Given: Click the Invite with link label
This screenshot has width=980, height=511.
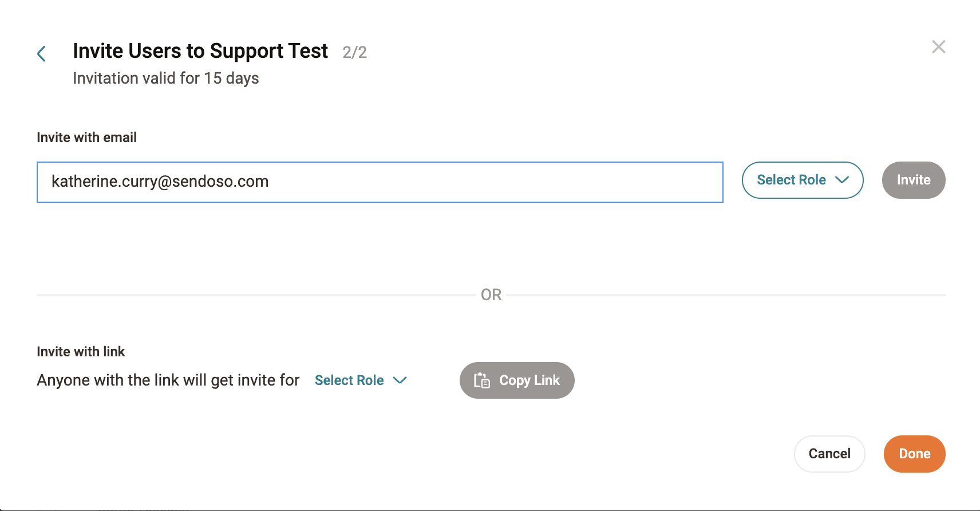Looking at the screenshot, I should pyautogui.click(x=81, y=352).
